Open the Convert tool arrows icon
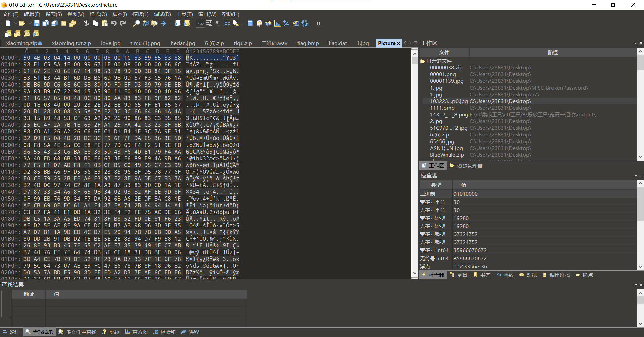The image size is (644, 337). tap(268, 23)
